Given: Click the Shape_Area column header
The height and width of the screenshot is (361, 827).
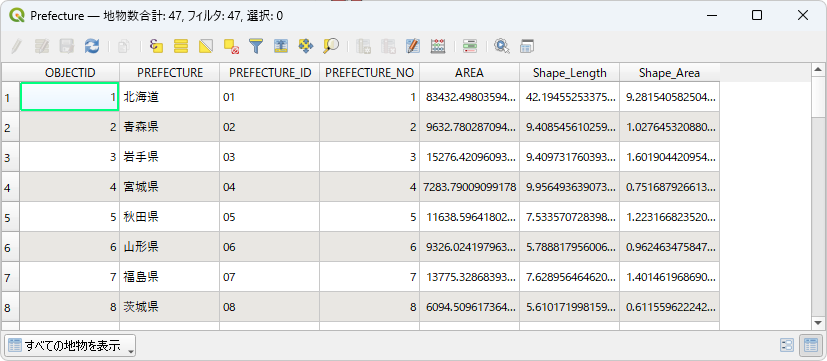Looking at the screenshot, I should pos(670,73).
